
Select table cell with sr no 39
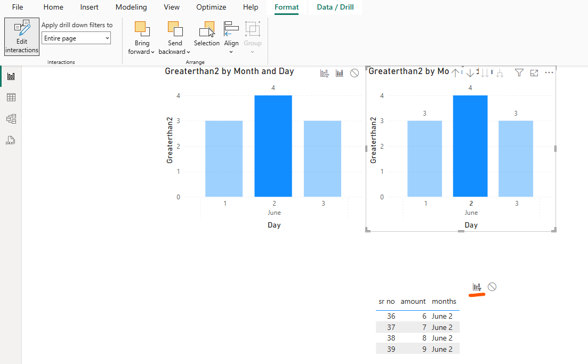click(391, 350)
